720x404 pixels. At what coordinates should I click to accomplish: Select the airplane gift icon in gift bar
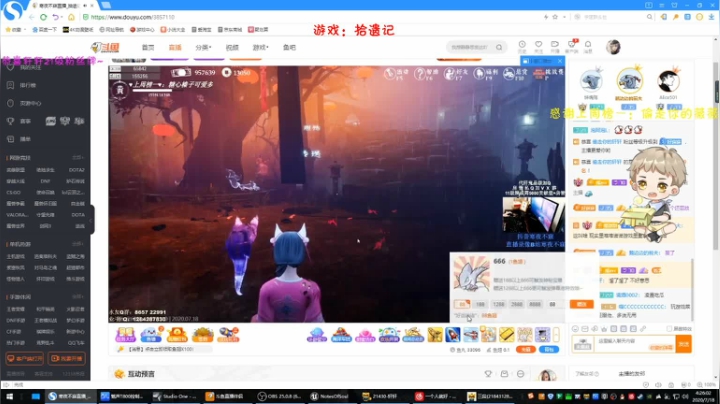[470, 335]
